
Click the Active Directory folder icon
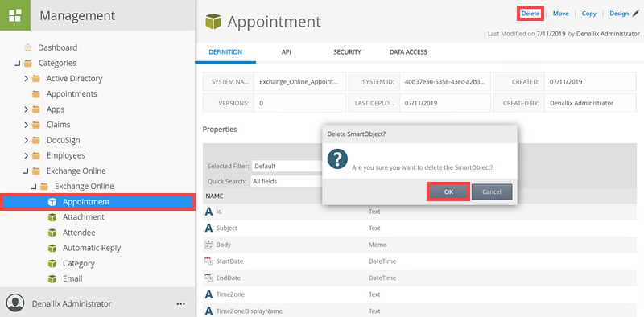pyautogui.click(x=36, y=78)
